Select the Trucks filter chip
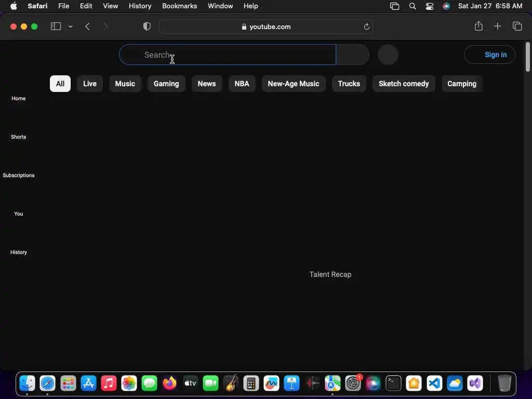 349,84
